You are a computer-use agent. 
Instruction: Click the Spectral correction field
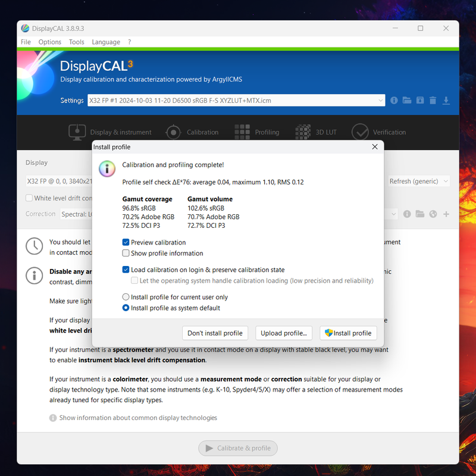pos(76,214)
